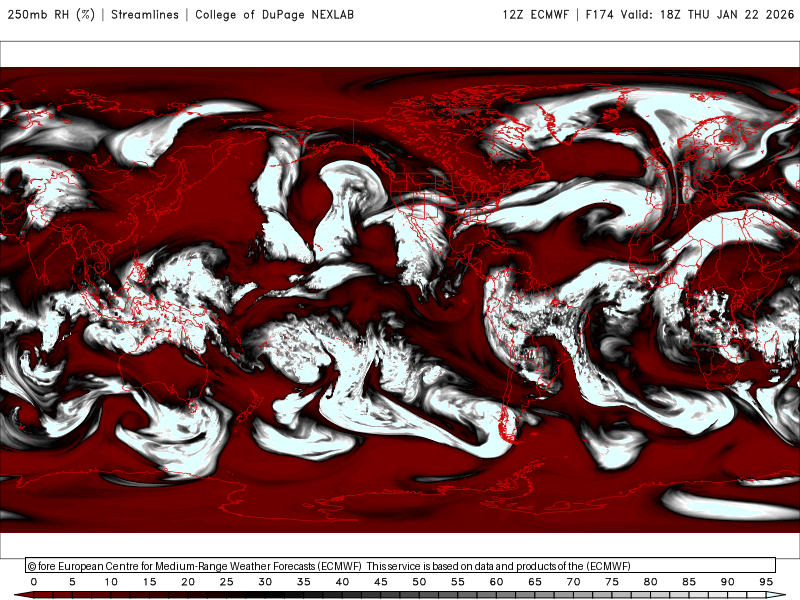800x600 pixels.
Task: Click the "45" label on the color scale
Action: coord(381,582)
